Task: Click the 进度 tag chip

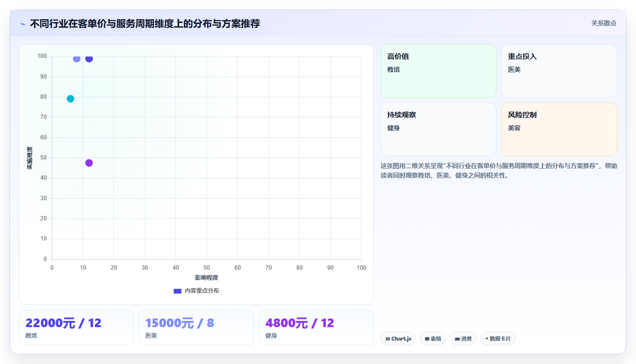Action: click(463, 339)
